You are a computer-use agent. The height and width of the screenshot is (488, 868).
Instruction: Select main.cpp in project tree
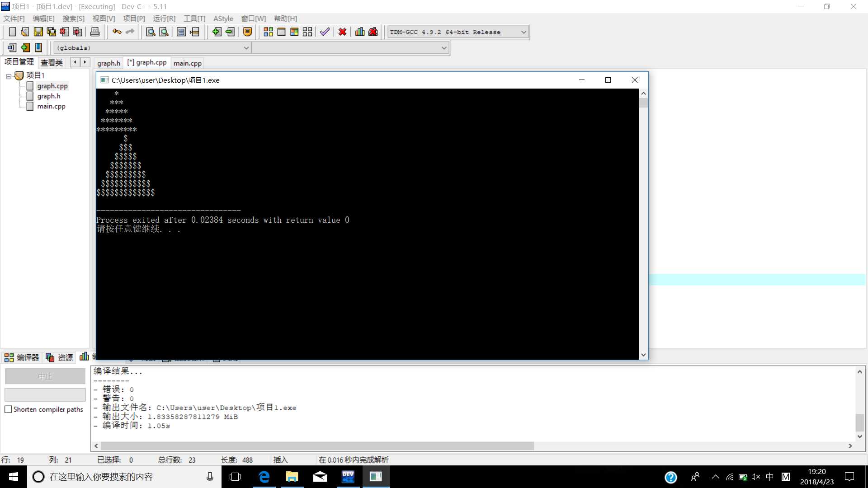pyautogui.click(x=51, y=106)
